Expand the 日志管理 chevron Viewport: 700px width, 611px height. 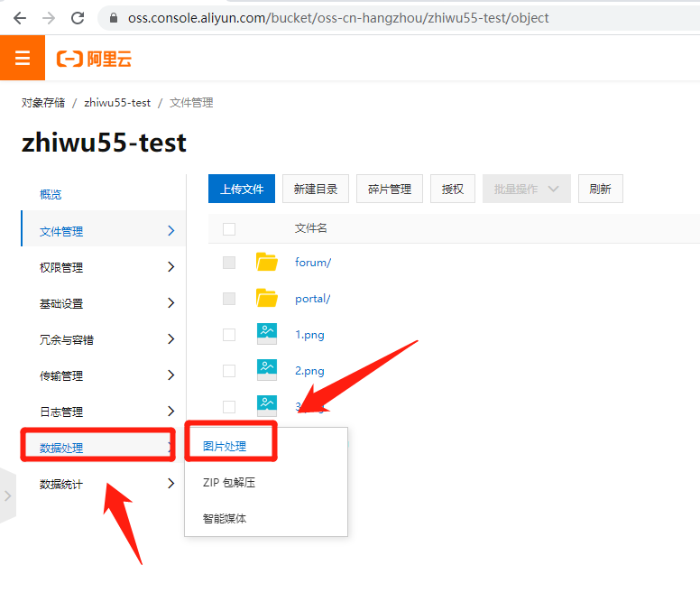pos(171,411)
